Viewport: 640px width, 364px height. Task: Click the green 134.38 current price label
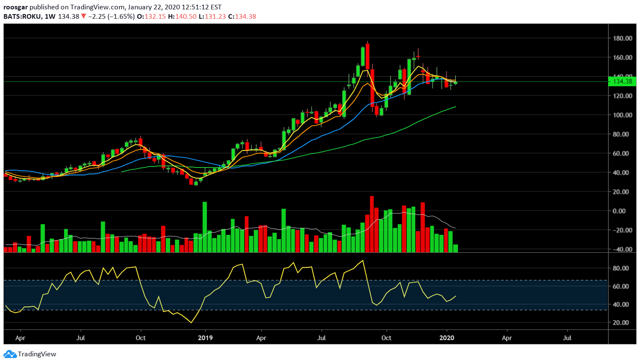pos(623,81)
